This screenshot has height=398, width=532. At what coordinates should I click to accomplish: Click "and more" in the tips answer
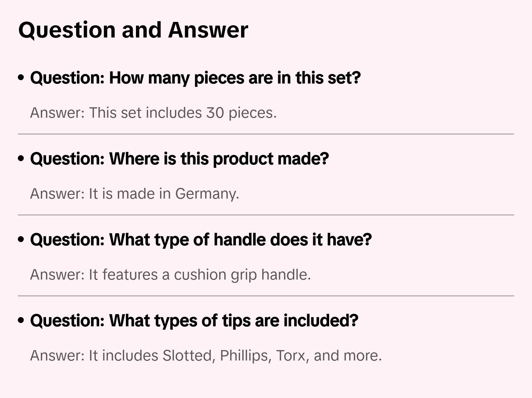(347, 356)
